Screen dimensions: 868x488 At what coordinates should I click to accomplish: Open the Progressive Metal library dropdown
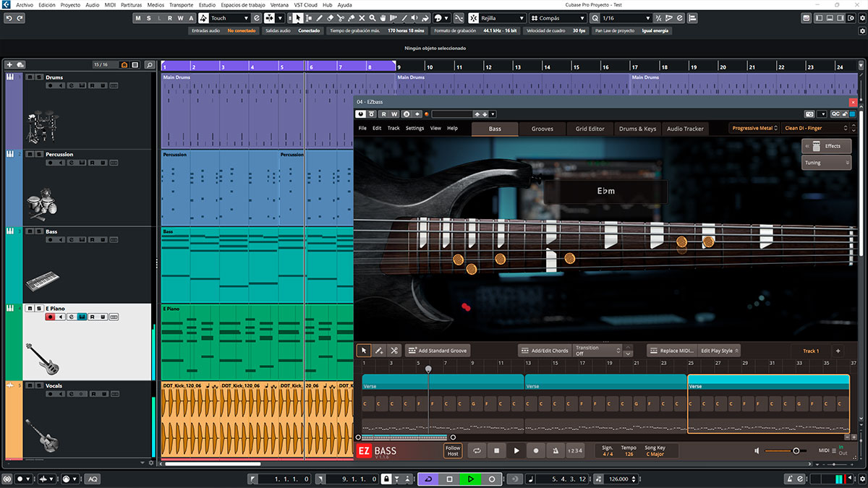754,128
